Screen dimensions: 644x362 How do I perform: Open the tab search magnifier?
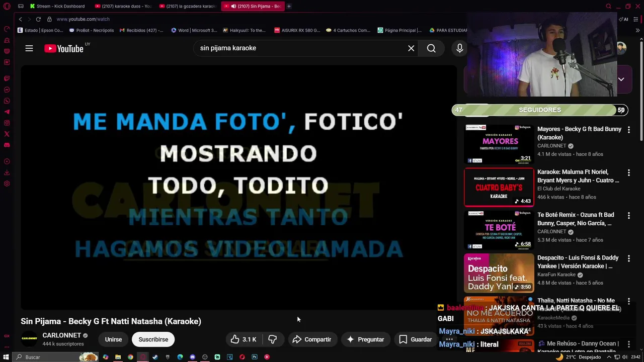(x=608, y=6)
